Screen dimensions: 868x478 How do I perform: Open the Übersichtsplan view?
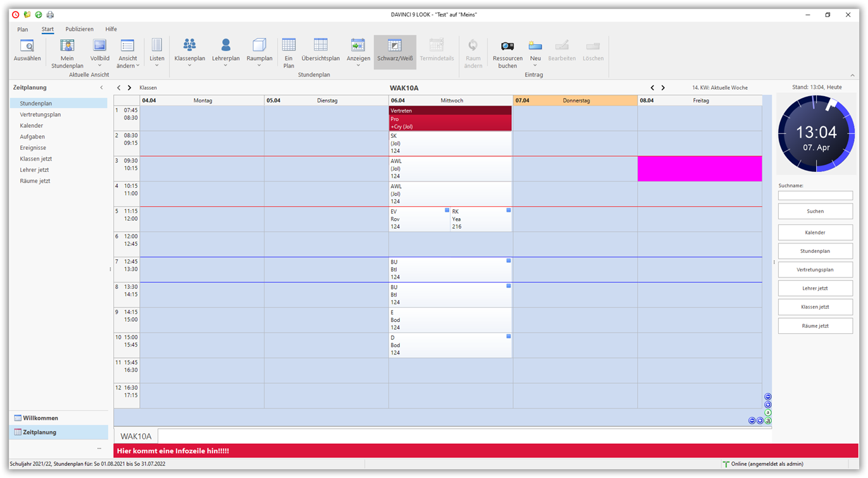(x=320, y=47)
